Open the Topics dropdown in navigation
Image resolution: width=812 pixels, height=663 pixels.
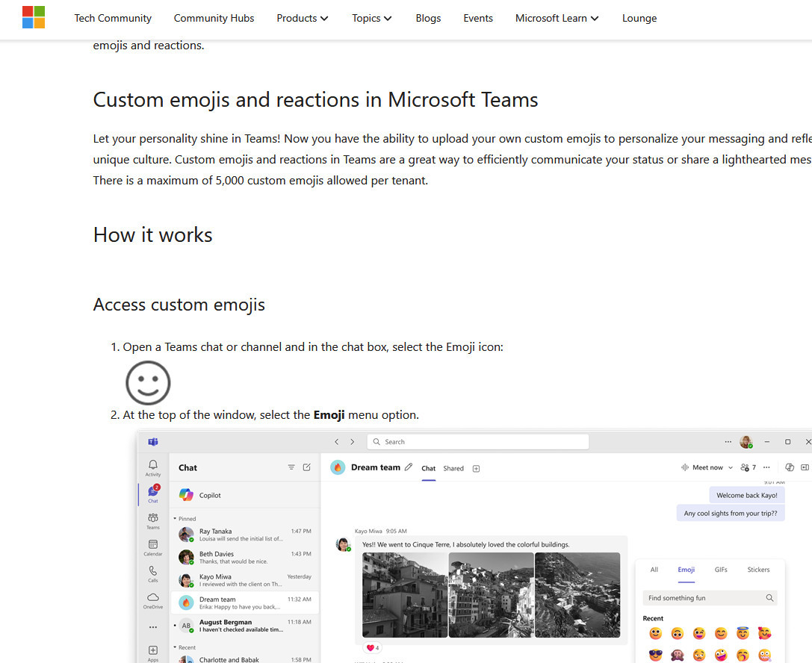coord(371,18)
